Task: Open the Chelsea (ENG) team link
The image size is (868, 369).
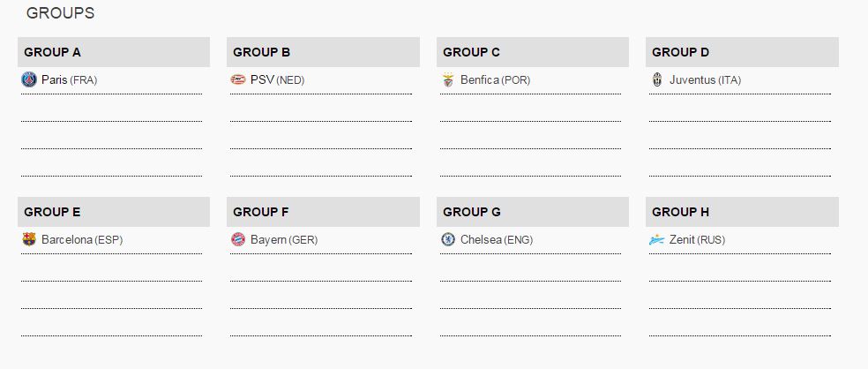Action: click(496, 240)
